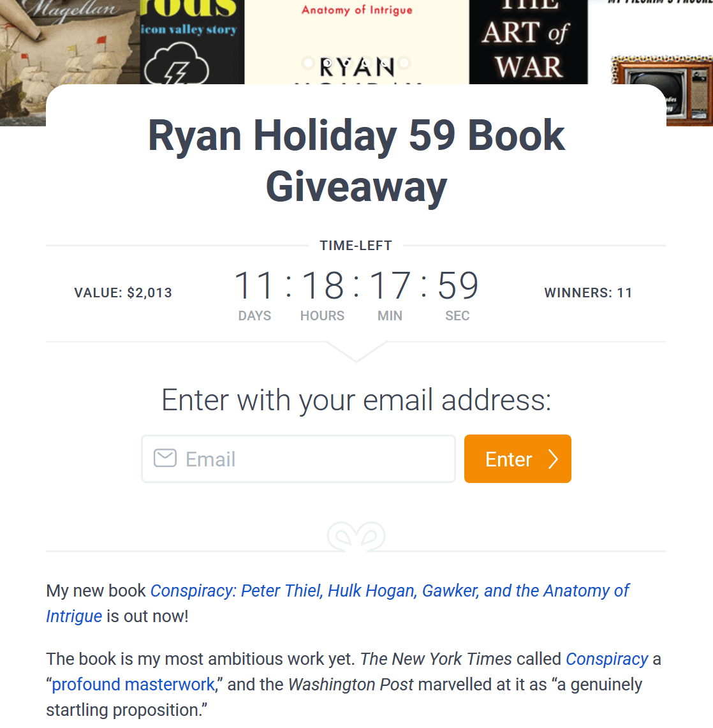713x728 pixels.
Task: Click the envelope icon in email field
Action: 165,458
